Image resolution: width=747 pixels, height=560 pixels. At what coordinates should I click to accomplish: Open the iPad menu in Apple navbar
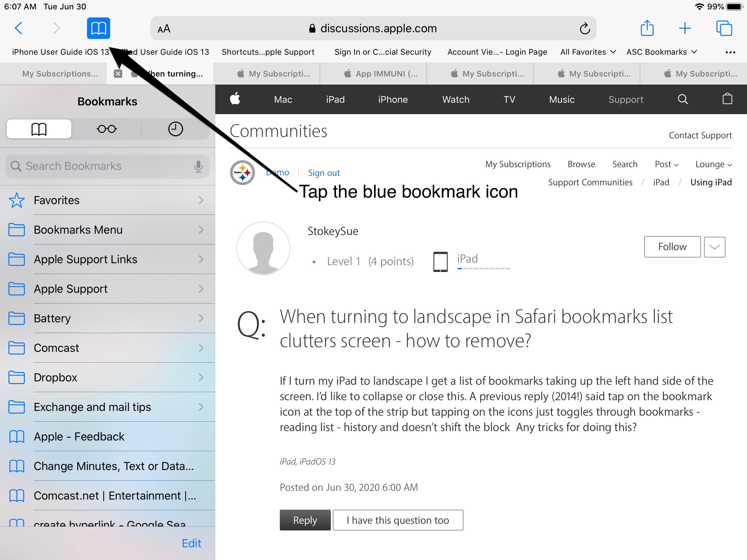point(335,100)
